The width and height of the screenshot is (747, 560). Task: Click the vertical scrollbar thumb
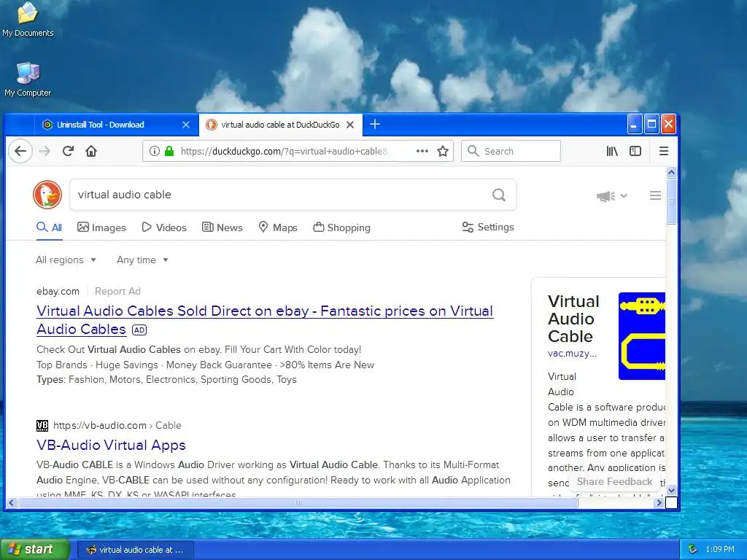pyautogui.click(x=671, y=201)
